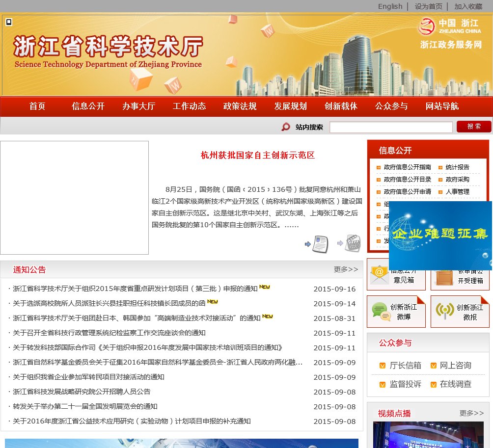Click the orange box icon of 受理箱
This screenshot has width=493, height=448.
(444, 277)
